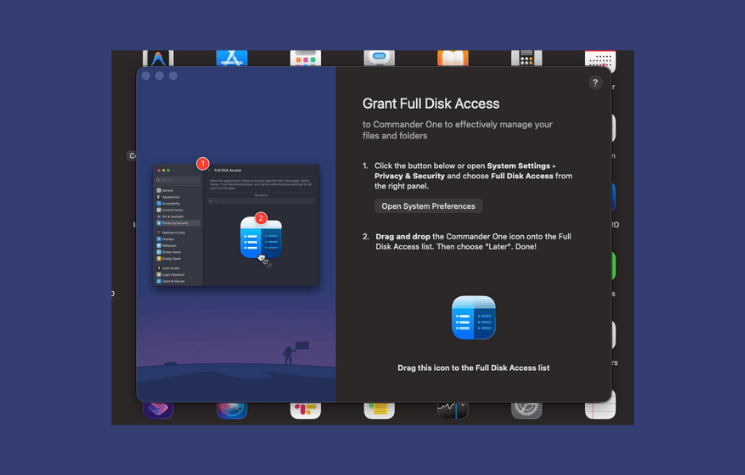Image resolution: width=745 pixels, height=475 pixels.
Task: Open System Preferences gear icon in Launchpad
Action: click(x=526, y=410)
